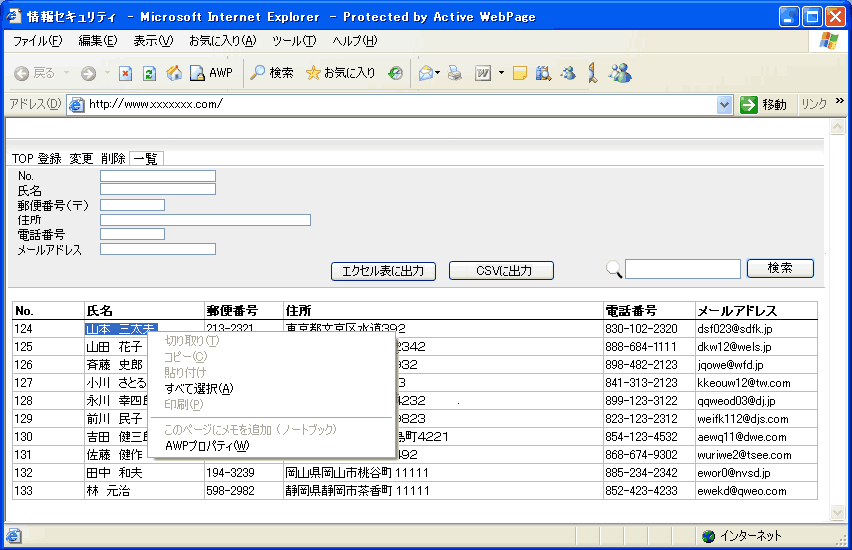
Task: Select AWPプロパティ(W) in the context menu
Action: (206, 446)
